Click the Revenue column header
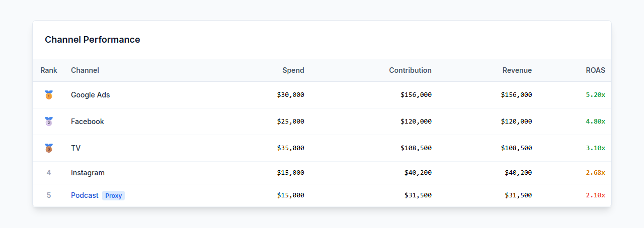This screenshot has height=228, width=644. pos(517,70)
